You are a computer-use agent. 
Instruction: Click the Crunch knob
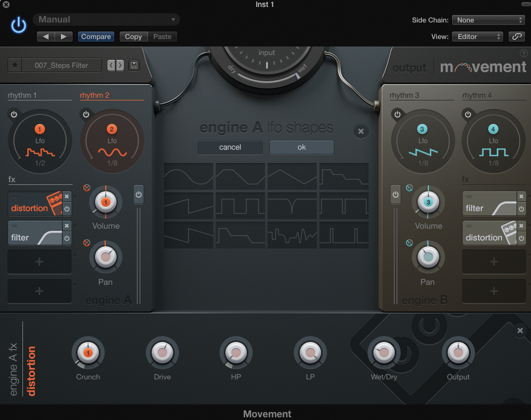click(x=88, y=353)
